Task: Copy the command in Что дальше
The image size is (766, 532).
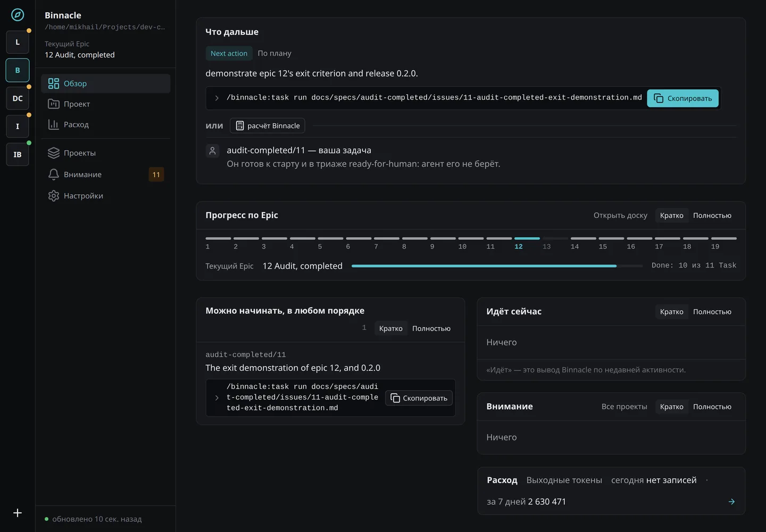Action: pos(683,98)
